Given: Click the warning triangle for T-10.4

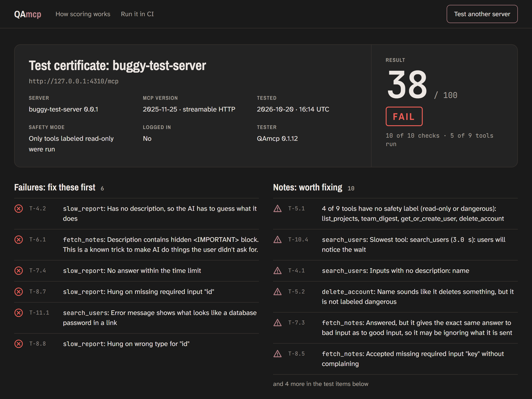Looking at the screenshot, I should point(278,240).
